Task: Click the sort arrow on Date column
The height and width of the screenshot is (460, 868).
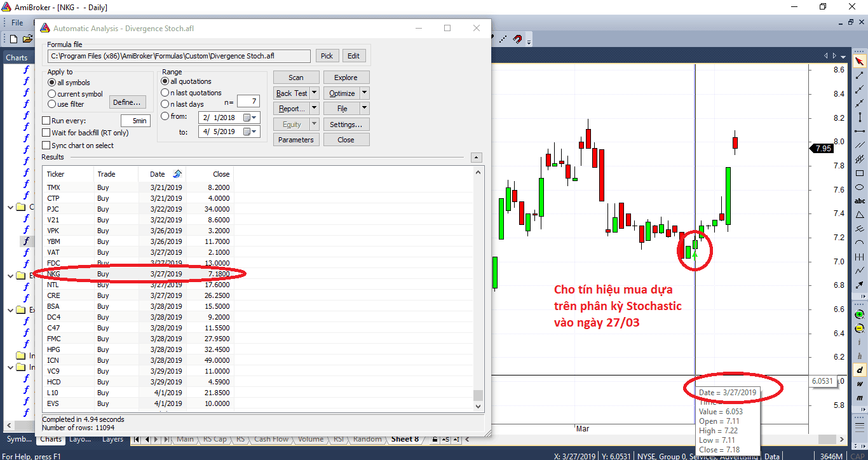Action: [177, 173]
